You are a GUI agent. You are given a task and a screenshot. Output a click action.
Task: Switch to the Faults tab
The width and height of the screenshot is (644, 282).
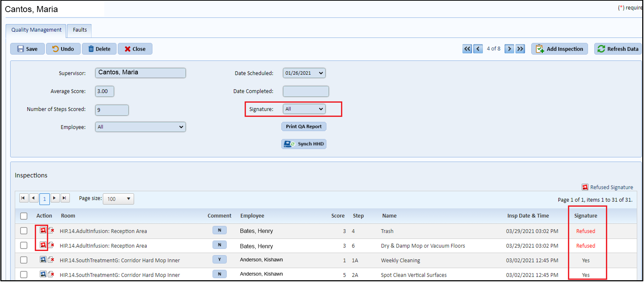80,30
